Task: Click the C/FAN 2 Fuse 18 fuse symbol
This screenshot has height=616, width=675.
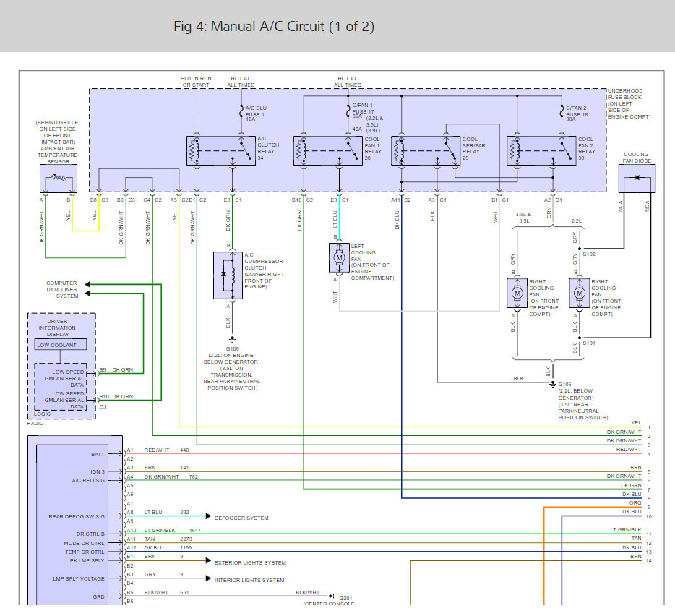Action: tap(562, 113)
